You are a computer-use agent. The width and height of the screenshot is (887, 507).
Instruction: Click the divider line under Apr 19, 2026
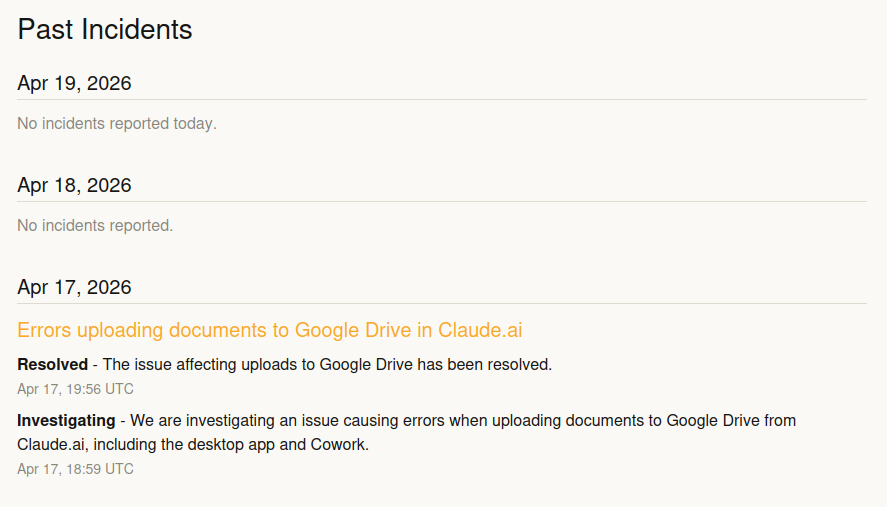pyautogui.click(x=442, y=100)
